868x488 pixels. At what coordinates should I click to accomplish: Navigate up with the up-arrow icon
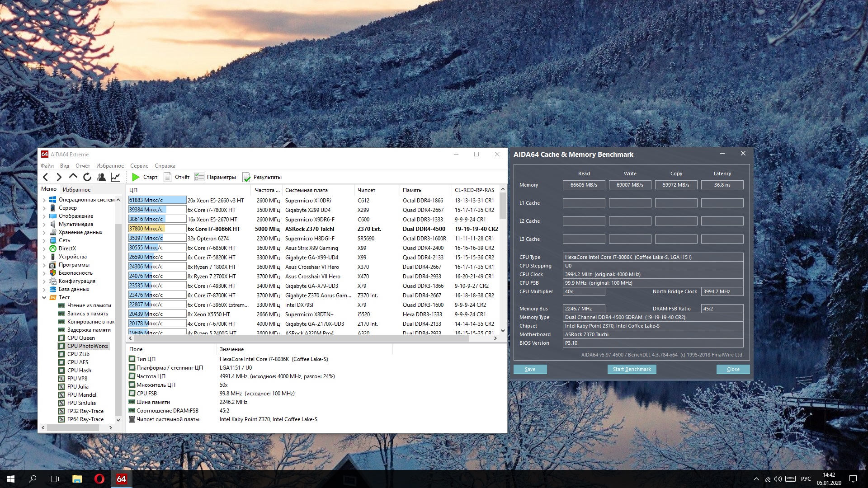click(73, 177)
